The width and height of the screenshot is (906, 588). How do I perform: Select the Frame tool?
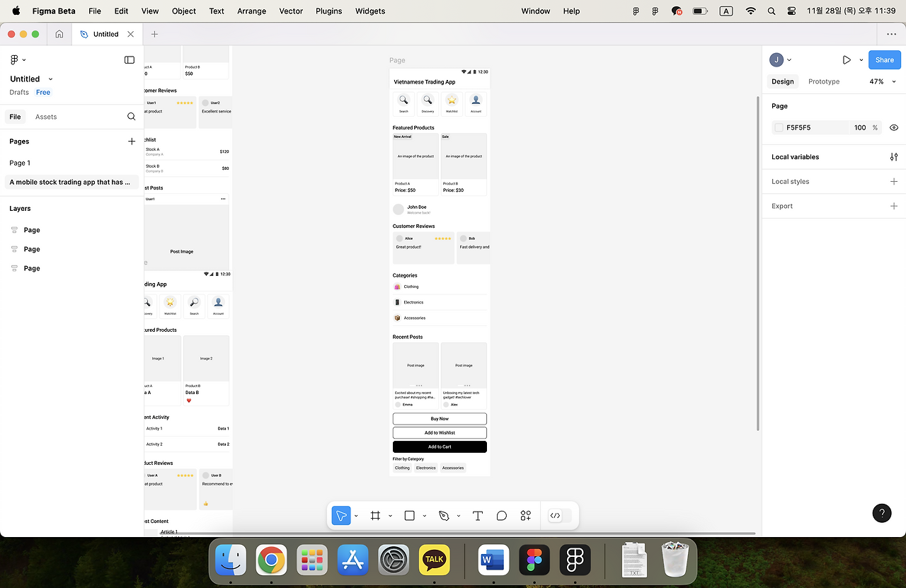[x=375, y=516]
